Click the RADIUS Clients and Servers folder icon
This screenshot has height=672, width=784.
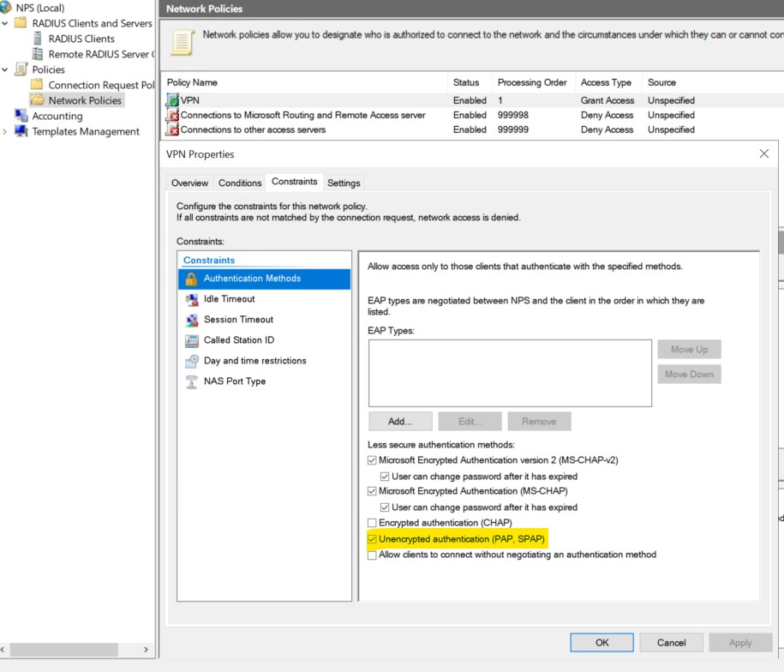(21, 22)
